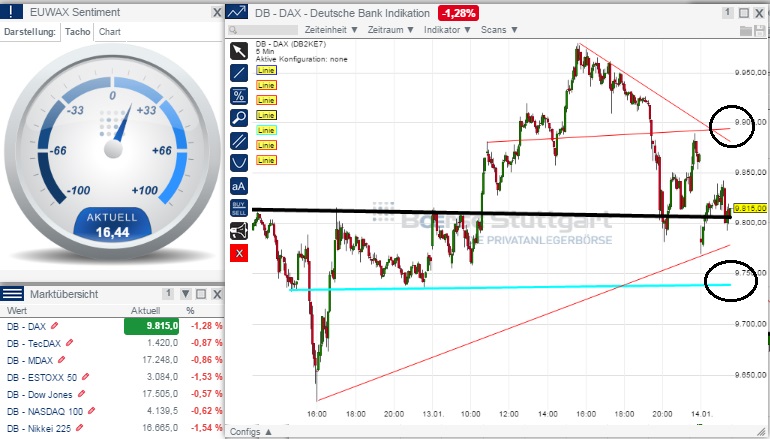
Task: Open the Marktübersicht dropdown arrow
Action: pyautogui.click(x=185, y=294)
